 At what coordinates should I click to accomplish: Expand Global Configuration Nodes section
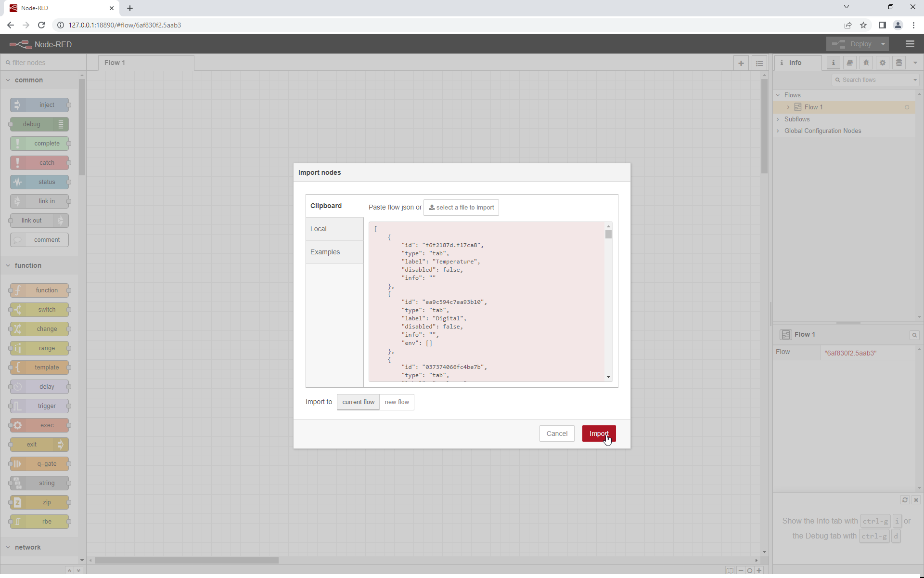tap(778, 131)
